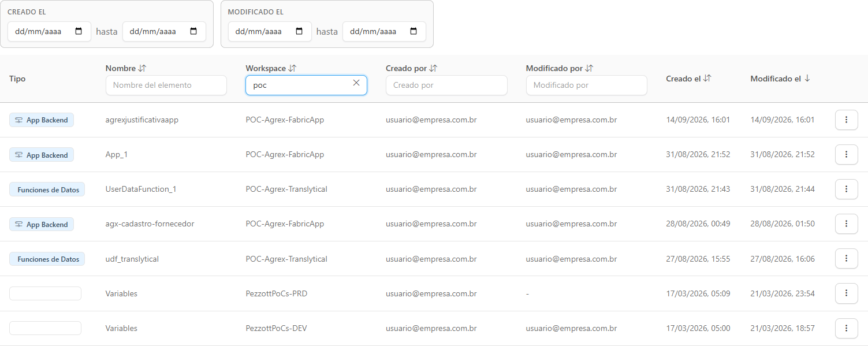Click created date 17/03/2026, 05:00
868x346 pixels.
click(698, 328)
